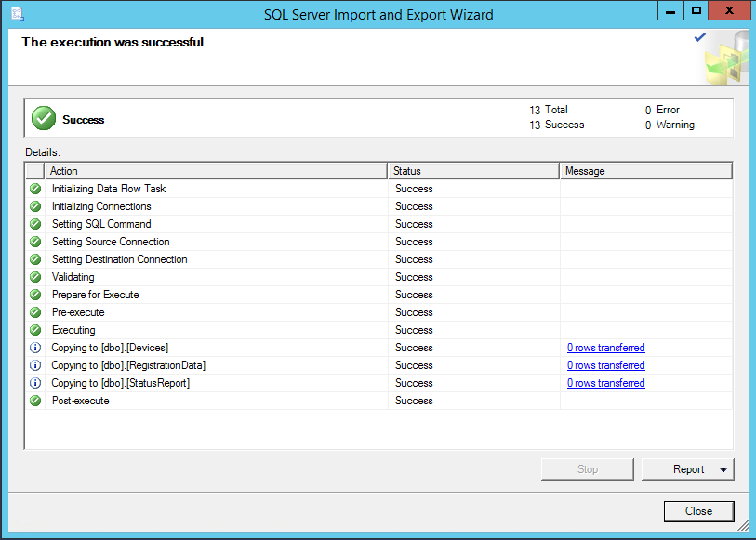This screenshot has width=756, height=540.
Task: Click the info icon beside Copying to [dbo].[RegistrationData]
Action: 34,365
